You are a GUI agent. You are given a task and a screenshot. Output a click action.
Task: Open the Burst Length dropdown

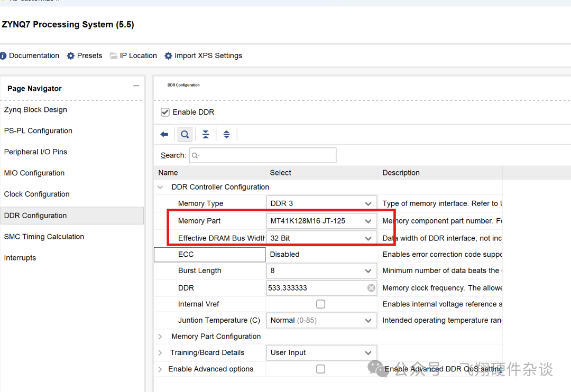[321, 271]
